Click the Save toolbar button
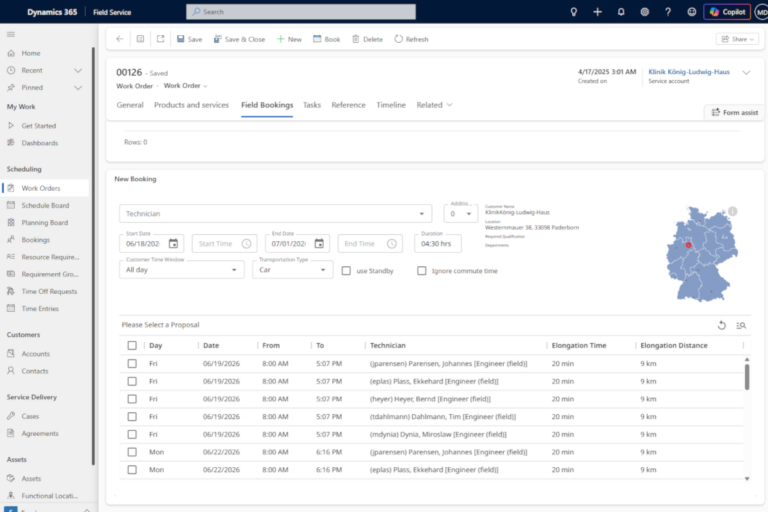 pyautogui.click(x=190, y=39)
